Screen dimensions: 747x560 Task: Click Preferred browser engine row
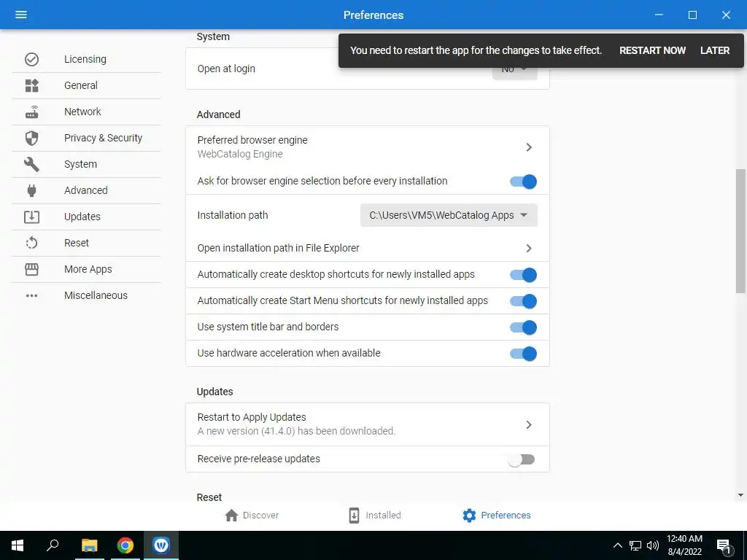point(368,147)
